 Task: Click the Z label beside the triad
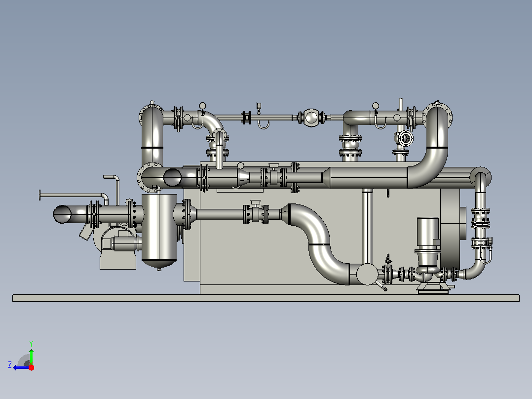pyautogui.click(x=10, y=365)
